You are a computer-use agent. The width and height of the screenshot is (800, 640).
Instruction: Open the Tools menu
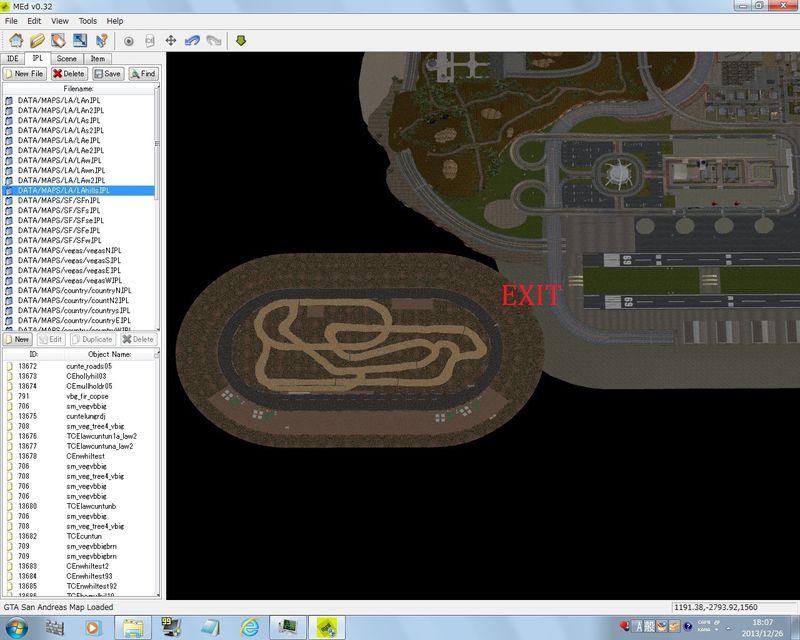[88, 21]
